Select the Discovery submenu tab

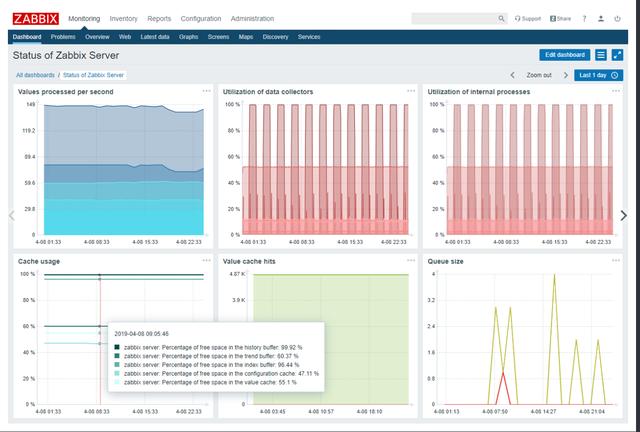coord(276,37)
